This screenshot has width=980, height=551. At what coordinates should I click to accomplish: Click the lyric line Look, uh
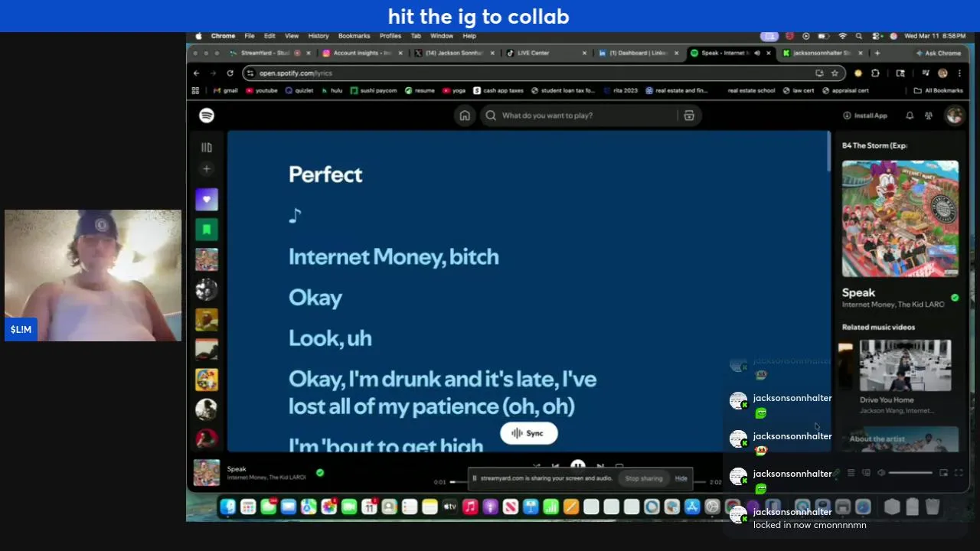[x=330, y=338]
